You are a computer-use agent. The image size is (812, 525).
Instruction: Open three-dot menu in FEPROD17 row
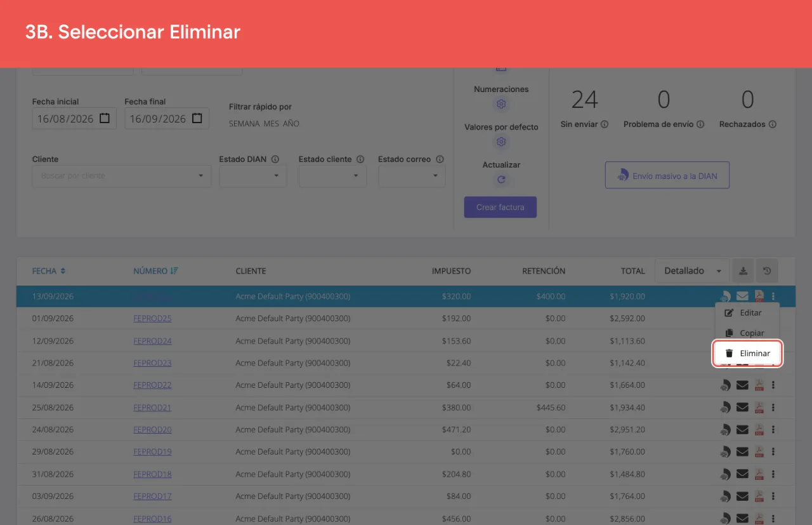pyautogui.click(x=773, y=496)
